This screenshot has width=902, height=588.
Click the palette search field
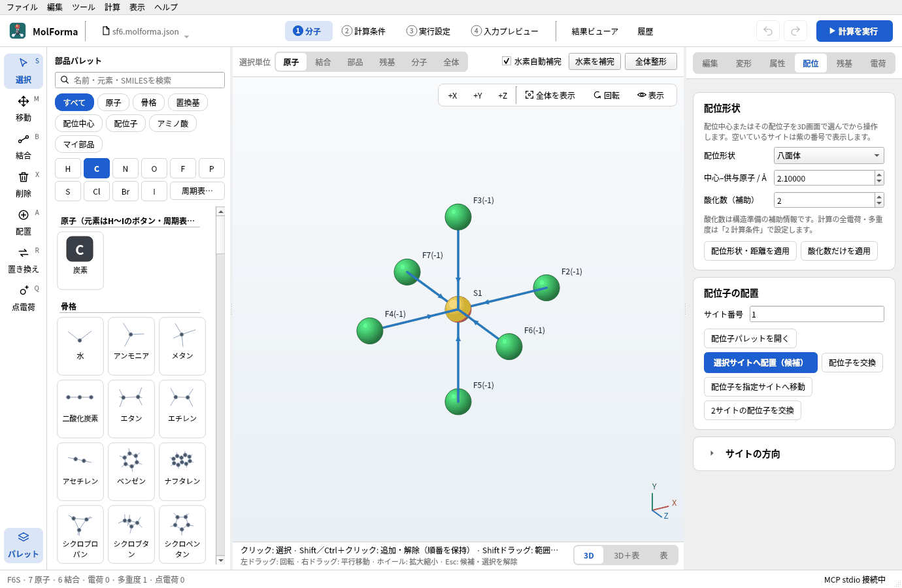140,80
